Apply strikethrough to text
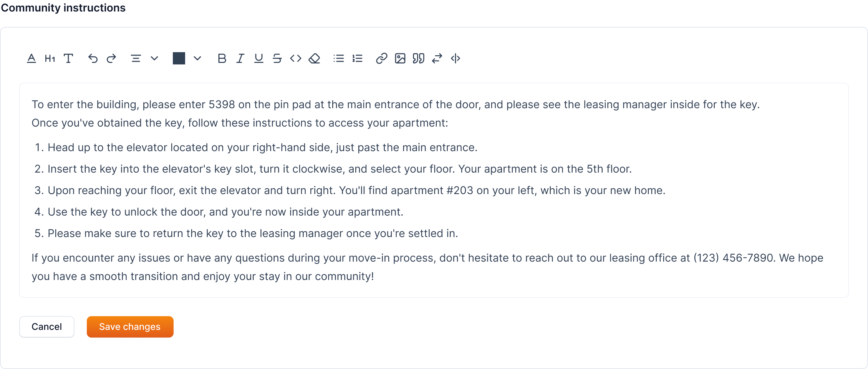The width and height of the screenshot is (868, 369). tap(277, 59)
